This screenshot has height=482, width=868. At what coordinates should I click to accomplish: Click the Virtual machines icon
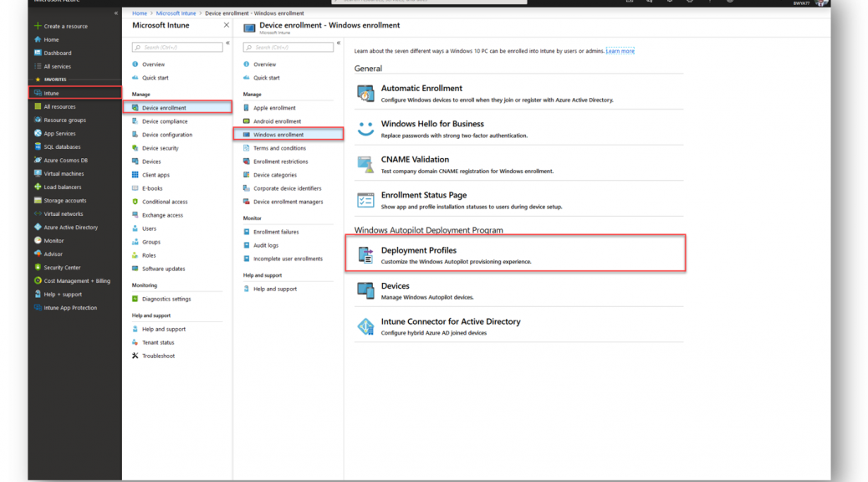(x=38, y=173)
